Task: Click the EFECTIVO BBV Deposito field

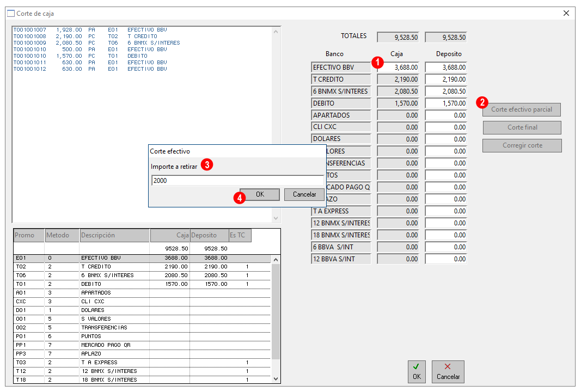Action: click(x=446, y=68)
